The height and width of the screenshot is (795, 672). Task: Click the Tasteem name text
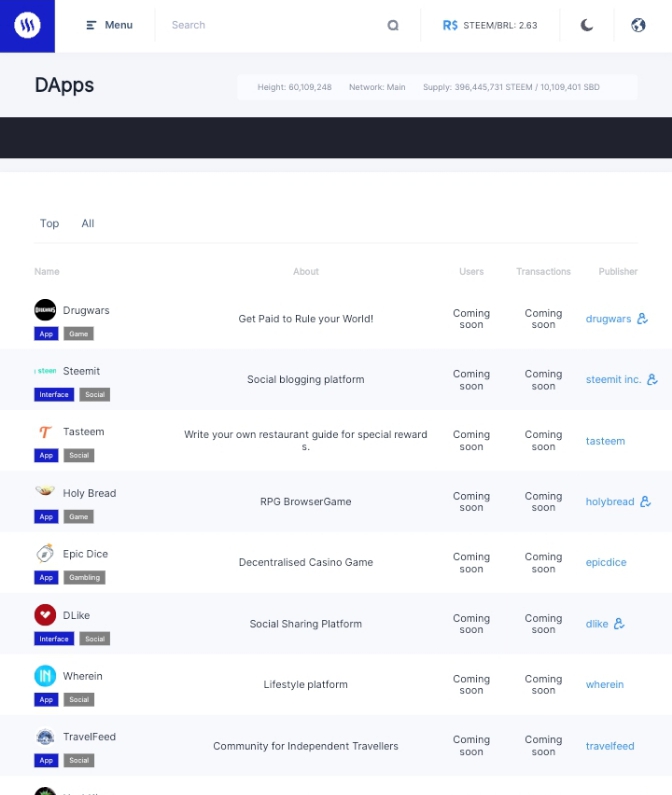(84, 432)
